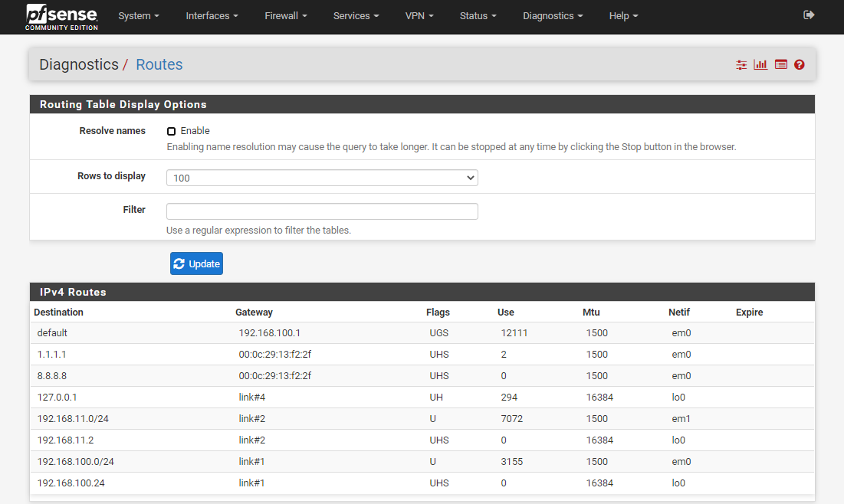Click the 3155 use count cell
844x504 pixels.
tap(512, 462)
